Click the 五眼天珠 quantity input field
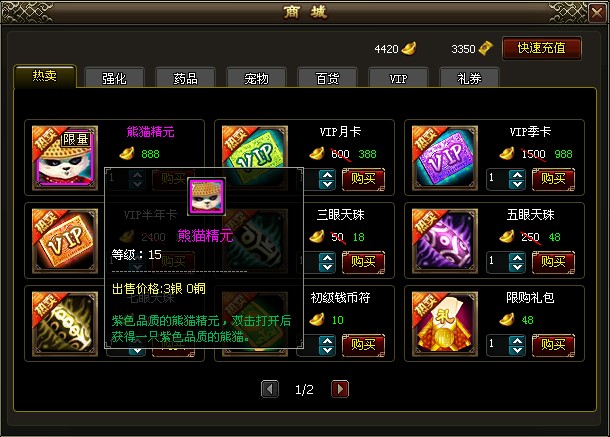The height and width of the screenshot is (437, 610). [497, 262]
